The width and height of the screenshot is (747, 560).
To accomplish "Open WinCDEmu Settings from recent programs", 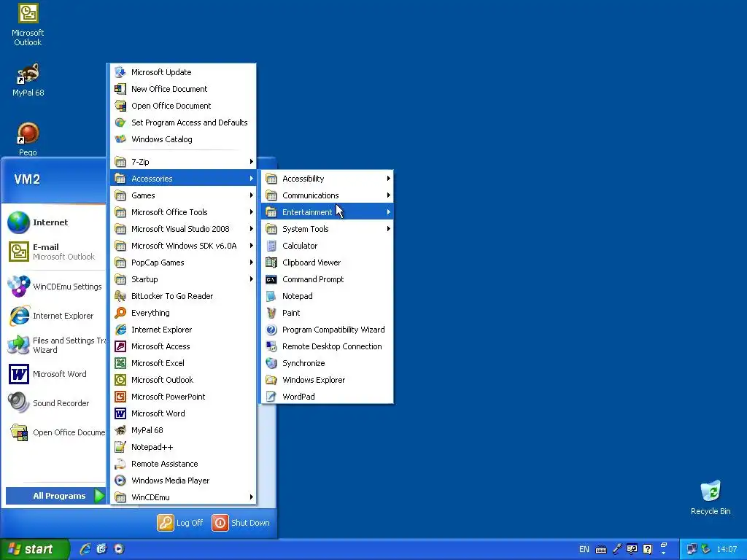I will (55, 287).
